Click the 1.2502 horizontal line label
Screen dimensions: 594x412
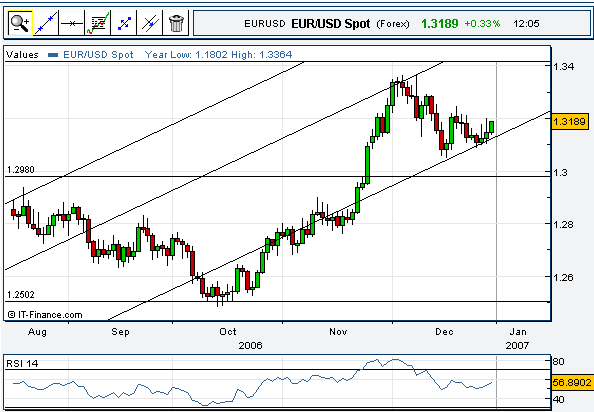21,295
